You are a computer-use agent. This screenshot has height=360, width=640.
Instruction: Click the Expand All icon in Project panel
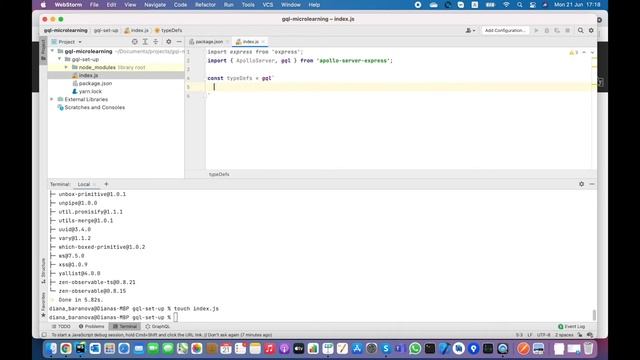(145, 42)
